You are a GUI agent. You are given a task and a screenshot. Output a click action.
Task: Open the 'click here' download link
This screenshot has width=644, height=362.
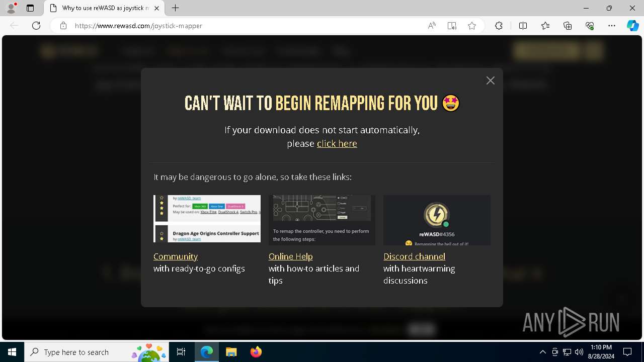pos(337,144)
